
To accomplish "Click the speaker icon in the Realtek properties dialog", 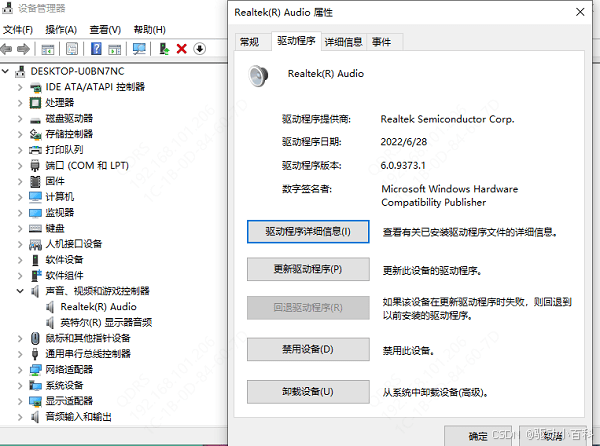I will tap(258, 76).
